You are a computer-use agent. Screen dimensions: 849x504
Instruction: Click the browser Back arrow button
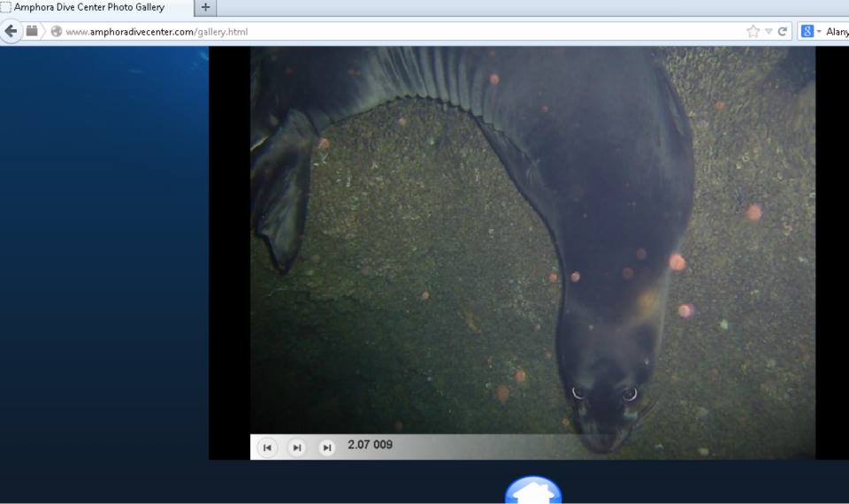point(11,31)
